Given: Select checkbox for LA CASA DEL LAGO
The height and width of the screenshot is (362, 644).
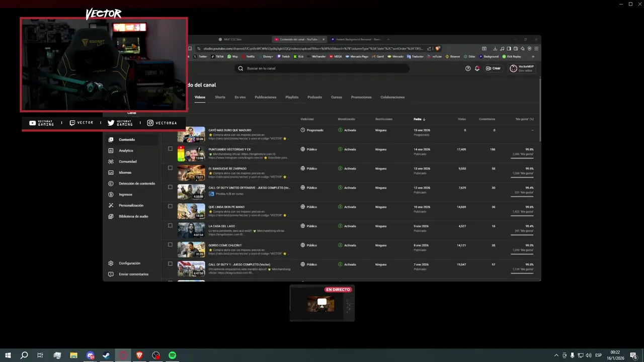Looking at the screenshot, I should coord(170,226).
